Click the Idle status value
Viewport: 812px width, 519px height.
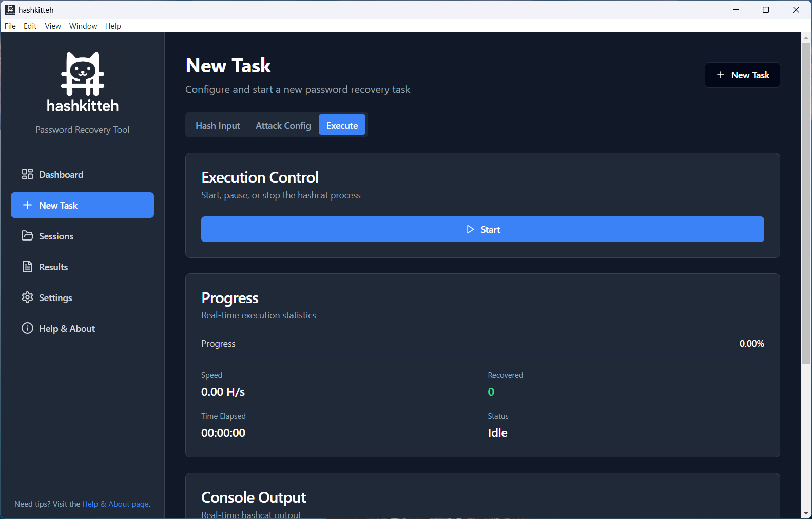[497, 433]
